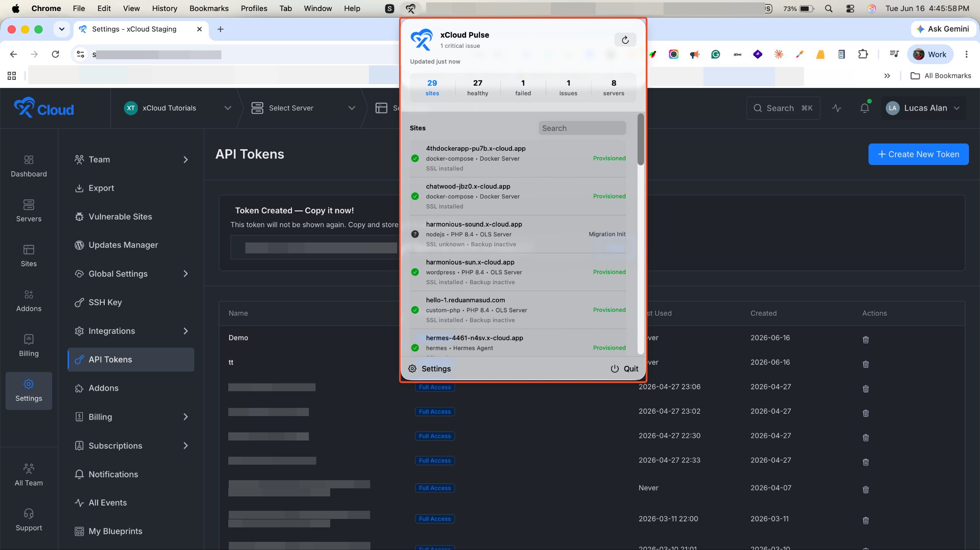Focus the Sites search field in Pulse
980x550 pixels.
click(x=582, y=128)
